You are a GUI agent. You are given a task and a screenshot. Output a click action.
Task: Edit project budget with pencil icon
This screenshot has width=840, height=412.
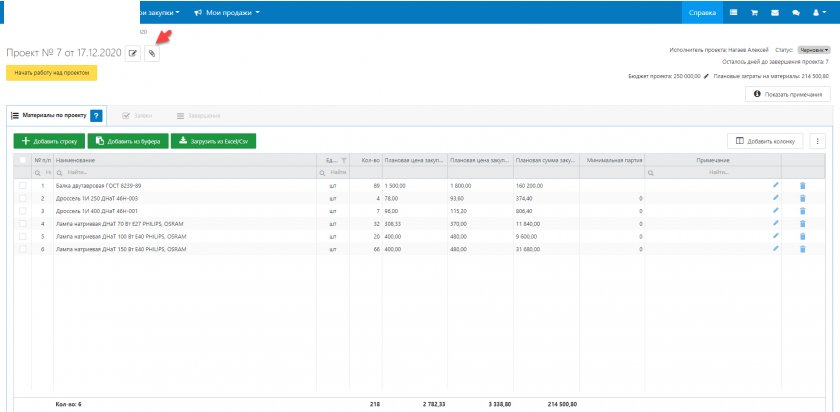tap(707, 76)
